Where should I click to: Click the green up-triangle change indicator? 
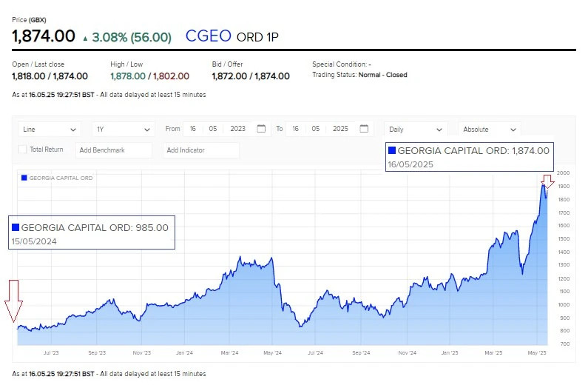(86, 38)
